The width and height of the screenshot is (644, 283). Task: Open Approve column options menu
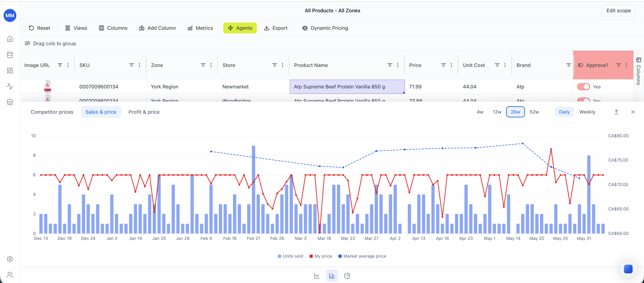626,65
